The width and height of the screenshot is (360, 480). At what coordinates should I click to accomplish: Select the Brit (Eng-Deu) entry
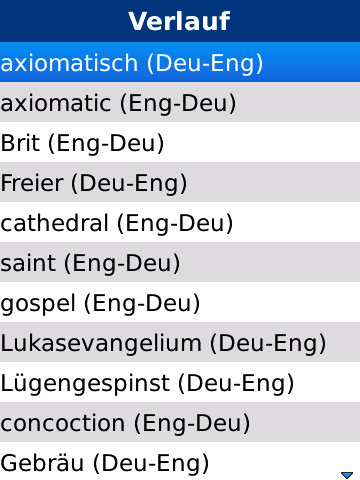point(180,142)
